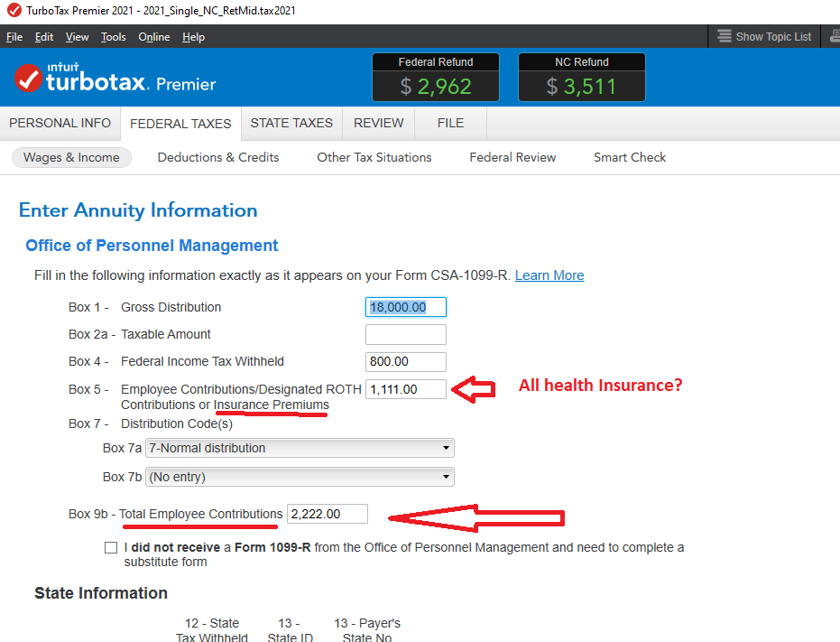Open the Tools menu
This screenshot has height=642, width=840.
(114, 37)
